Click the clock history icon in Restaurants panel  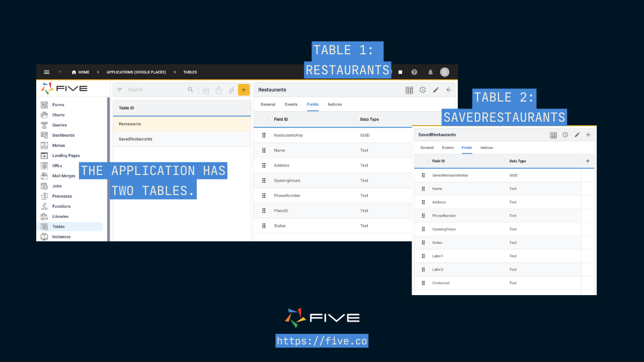tap(423, 90)
